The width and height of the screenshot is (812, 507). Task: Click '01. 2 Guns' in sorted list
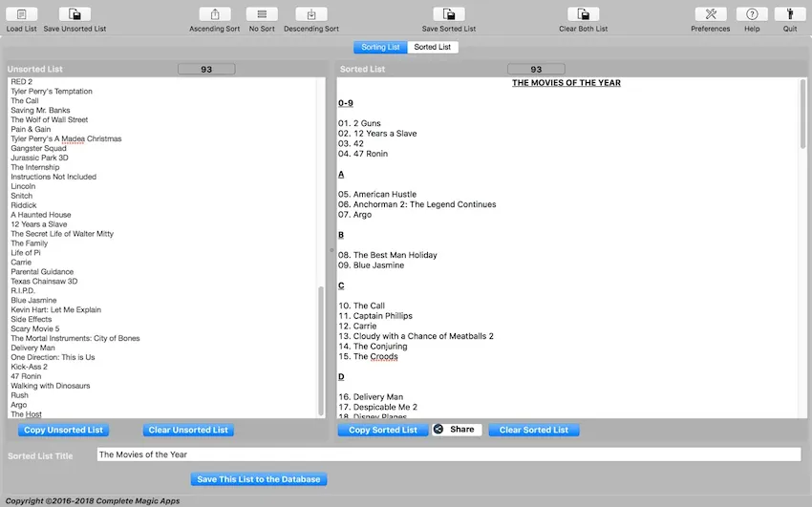tap(359, 123)
